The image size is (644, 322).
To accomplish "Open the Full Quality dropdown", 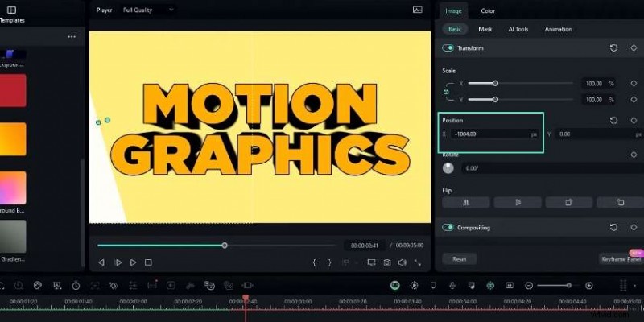I will point(148,10).
